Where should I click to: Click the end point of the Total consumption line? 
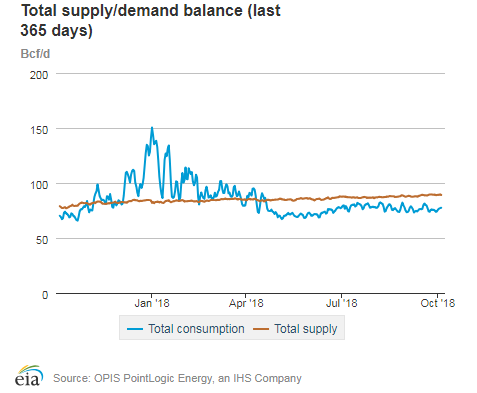tap(441, 208)
